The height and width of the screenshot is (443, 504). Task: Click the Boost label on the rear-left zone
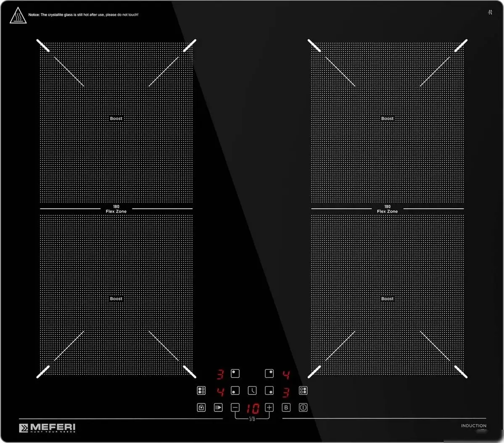click(x=116, y=118)
